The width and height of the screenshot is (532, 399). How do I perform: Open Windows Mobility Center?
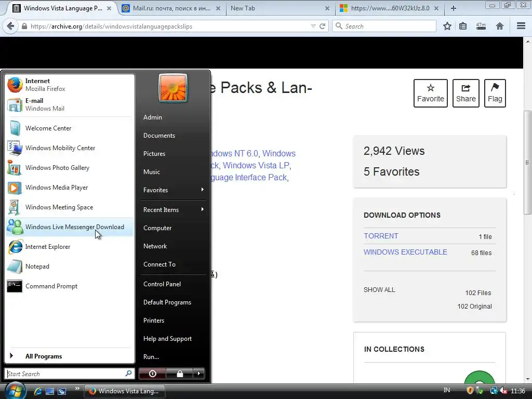(x=70, y=148)
